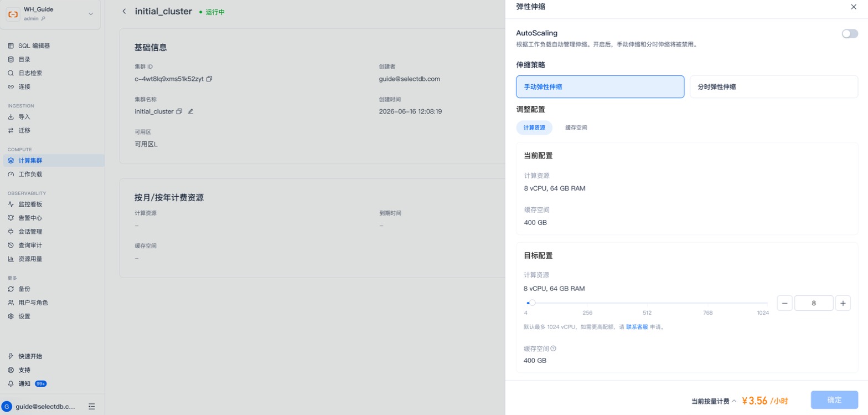This screenshot has width=868, height=415.
Task: Open the 设置 settings gear icon
Action: [11, 316]
